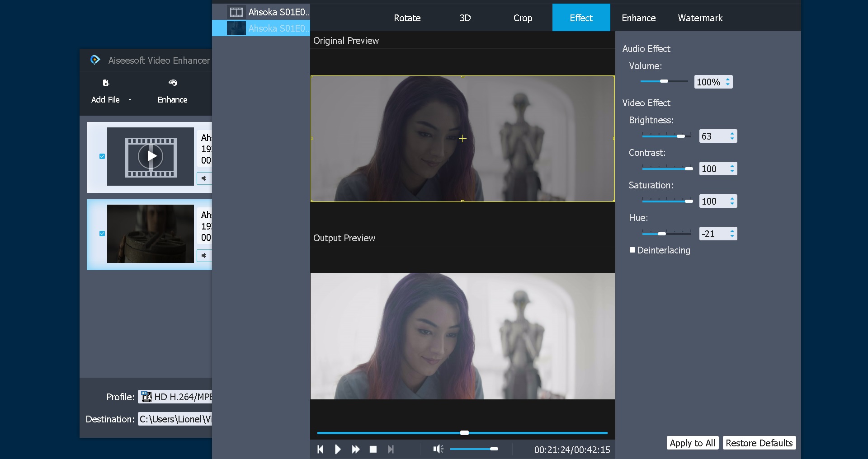
Task: Open the Rotate tab
Action: pyautogui.click(x=407, y=18)
